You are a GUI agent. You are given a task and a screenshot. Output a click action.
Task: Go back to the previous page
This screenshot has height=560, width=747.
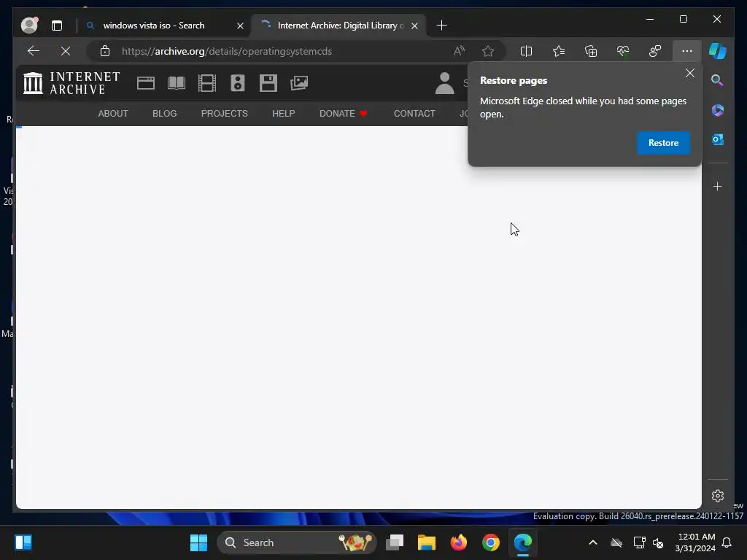(34, 51)
